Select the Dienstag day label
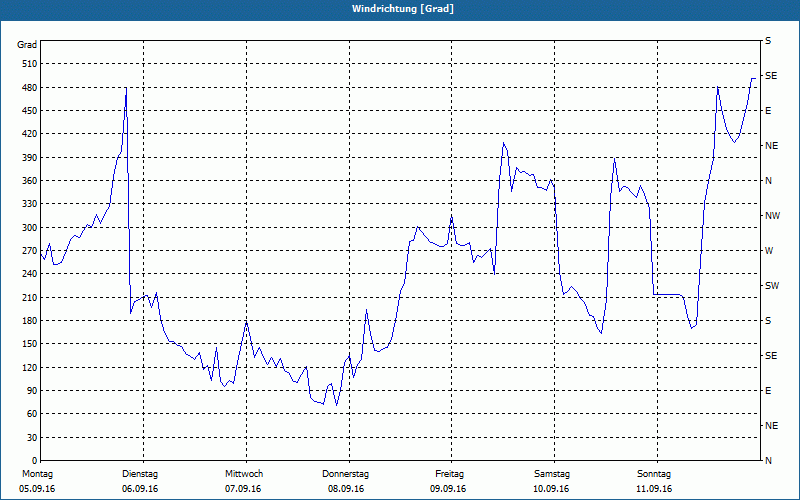The height and width of the screenshot is (500, 800). [140, 474]
